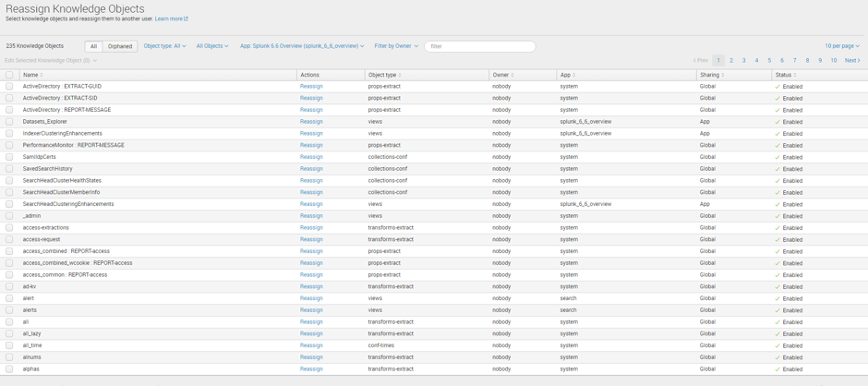The image size is (868, 386).
Task: Sort by Sharing column sort arrows
Action: click(723, 75)
